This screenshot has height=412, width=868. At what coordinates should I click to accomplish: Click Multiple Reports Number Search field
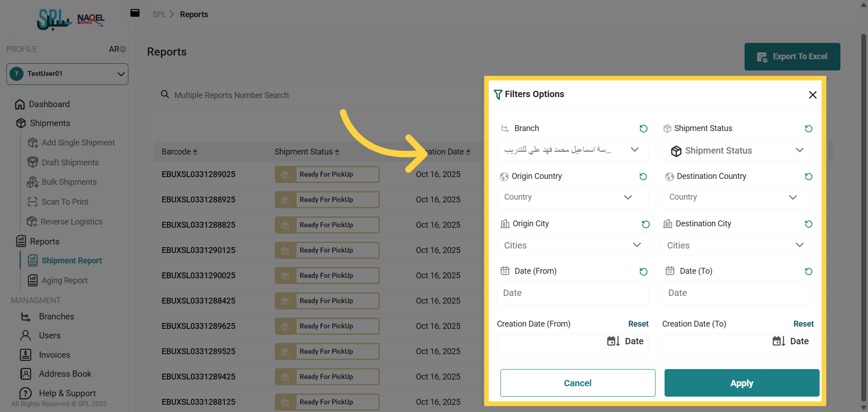(316, 95)
